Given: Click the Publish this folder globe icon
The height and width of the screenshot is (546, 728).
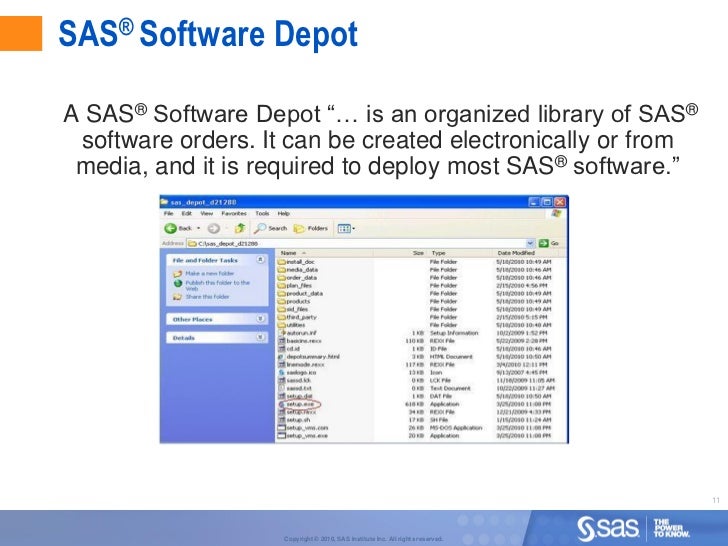Looking at the screenshot, I should [x=177, y=283].
